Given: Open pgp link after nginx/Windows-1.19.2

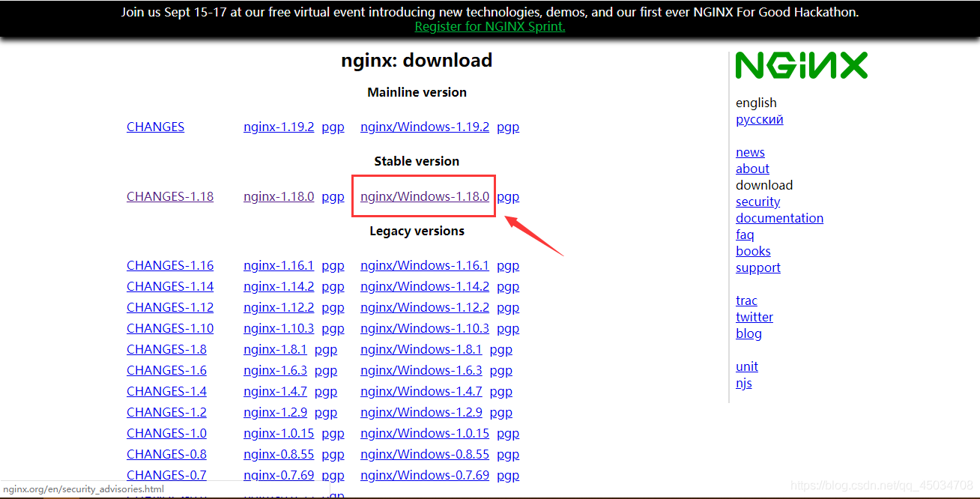Looking at the screenshot, I should (x=508, y=127).
